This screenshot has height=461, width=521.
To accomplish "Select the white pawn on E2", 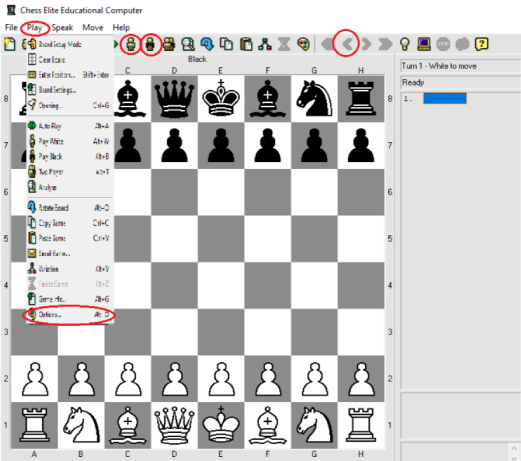I will [x=221, y=379].
